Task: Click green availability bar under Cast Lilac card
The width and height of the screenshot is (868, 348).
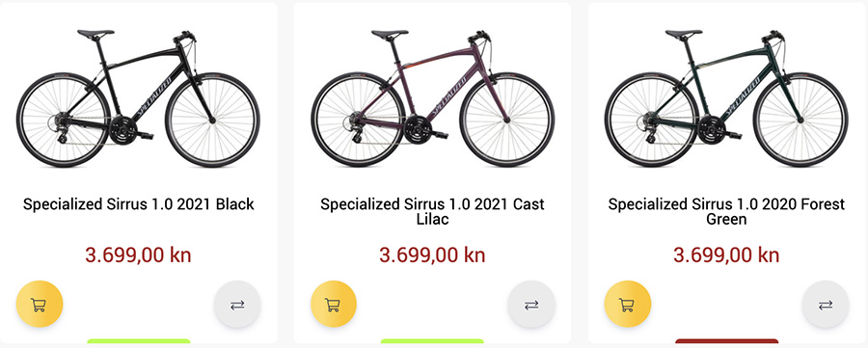Action: pyautogui.click(x=432, y=341)
